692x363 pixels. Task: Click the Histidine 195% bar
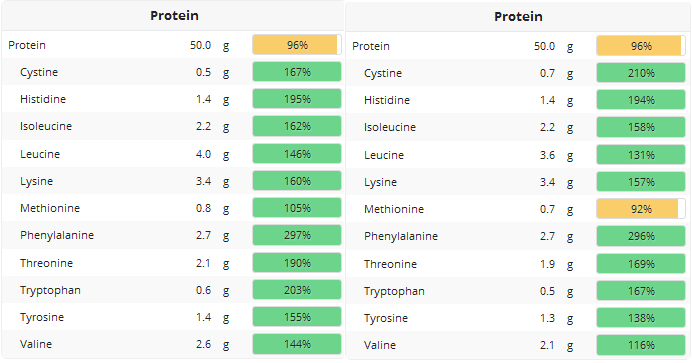(297, 99)
